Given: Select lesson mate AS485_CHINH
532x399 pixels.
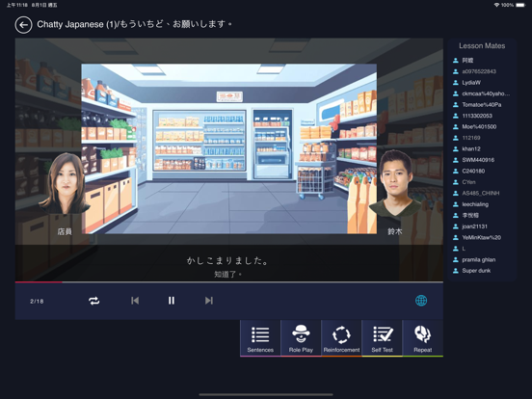Looking at the screenshot, I should pyautogui.click(x=480, y=193).
